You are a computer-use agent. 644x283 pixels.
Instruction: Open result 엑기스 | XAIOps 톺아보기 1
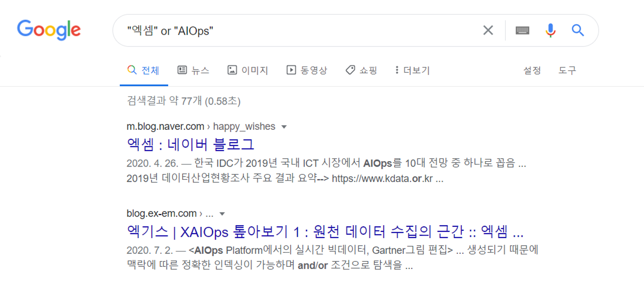click(x=325, y=232)
